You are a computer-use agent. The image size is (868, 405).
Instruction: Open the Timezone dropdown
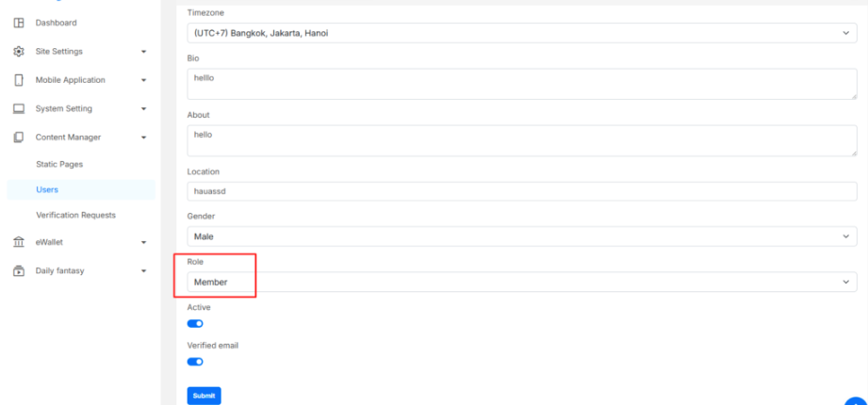pyautogui.click(x=521, y=33)
